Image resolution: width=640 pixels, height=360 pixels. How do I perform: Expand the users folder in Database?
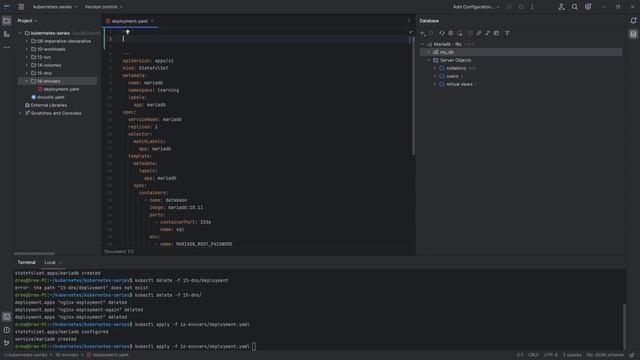coord(435,76)
